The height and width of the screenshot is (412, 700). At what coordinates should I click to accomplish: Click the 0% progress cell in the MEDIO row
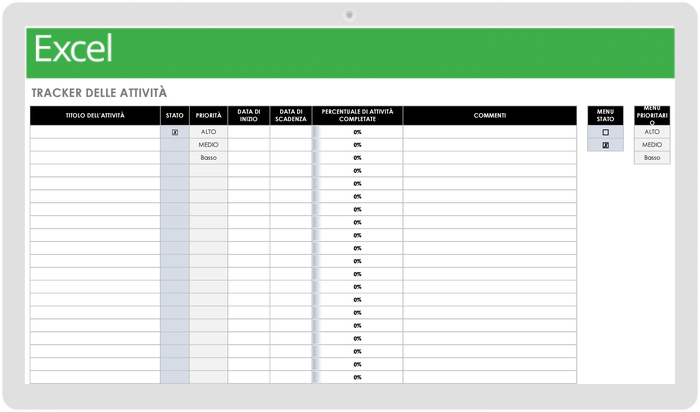point(357,145)
